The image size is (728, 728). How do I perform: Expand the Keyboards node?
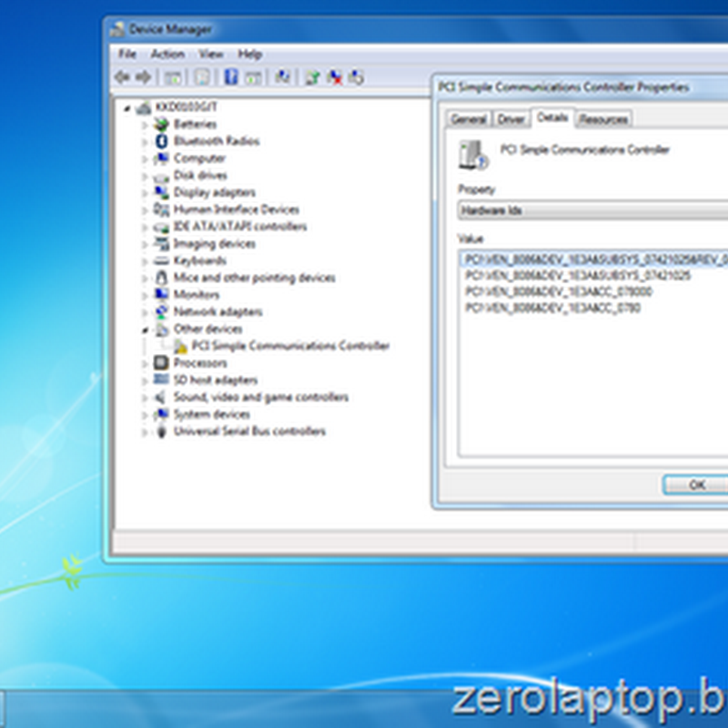coord(145,261)
